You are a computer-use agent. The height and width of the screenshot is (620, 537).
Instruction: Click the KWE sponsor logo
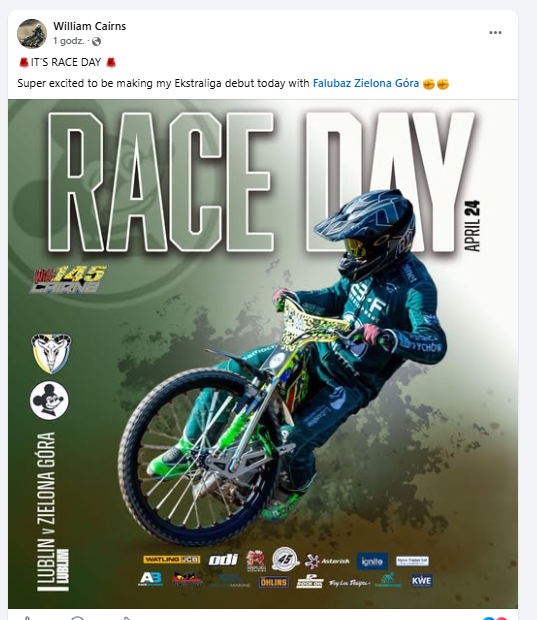pyautogui.click(x=422, y=581)
